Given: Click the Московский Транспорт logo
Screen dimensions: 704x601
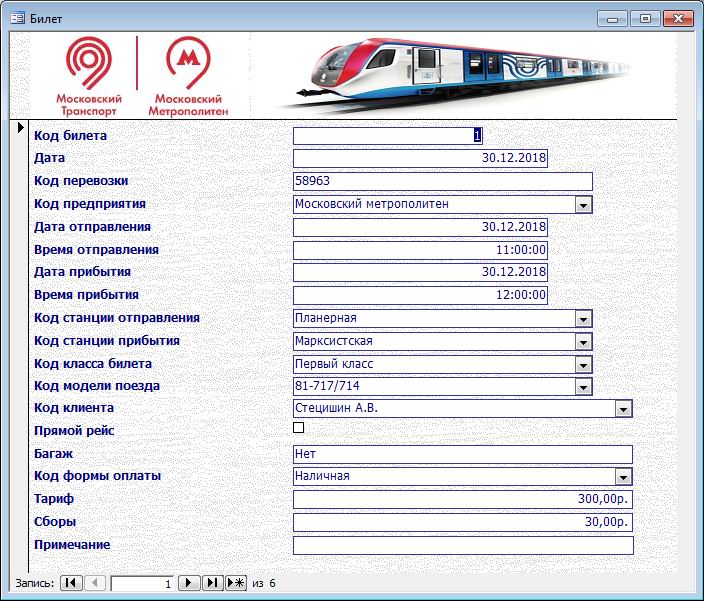Looking at the screenshot, I should click(91, 77).
